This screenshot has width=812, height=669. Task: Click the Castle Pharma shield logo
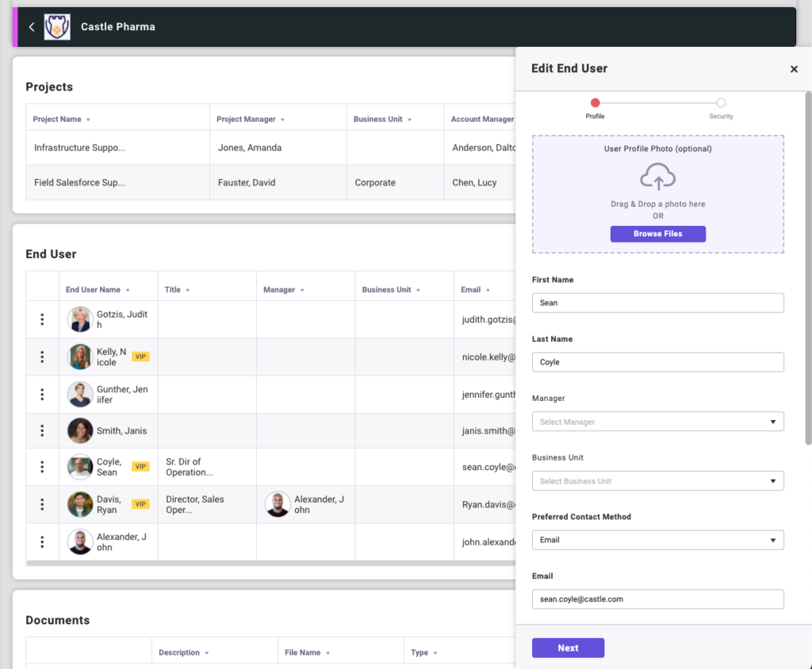point(57,27)
